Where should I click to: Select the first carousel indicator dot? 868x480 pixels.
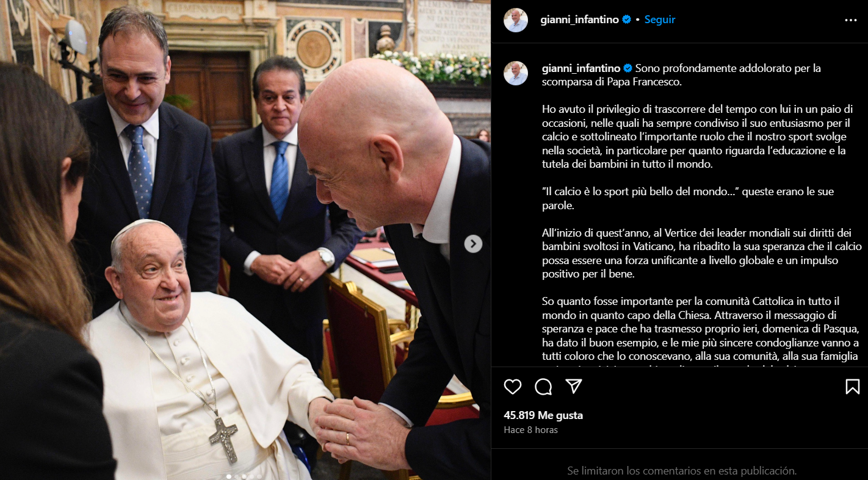click(x=229, y=476)
